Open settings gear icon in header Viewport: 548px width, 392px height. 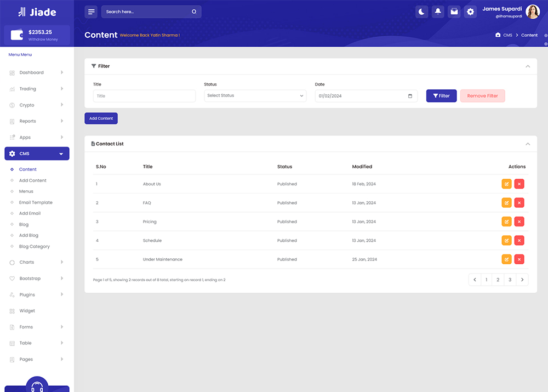tap(470, 12)
